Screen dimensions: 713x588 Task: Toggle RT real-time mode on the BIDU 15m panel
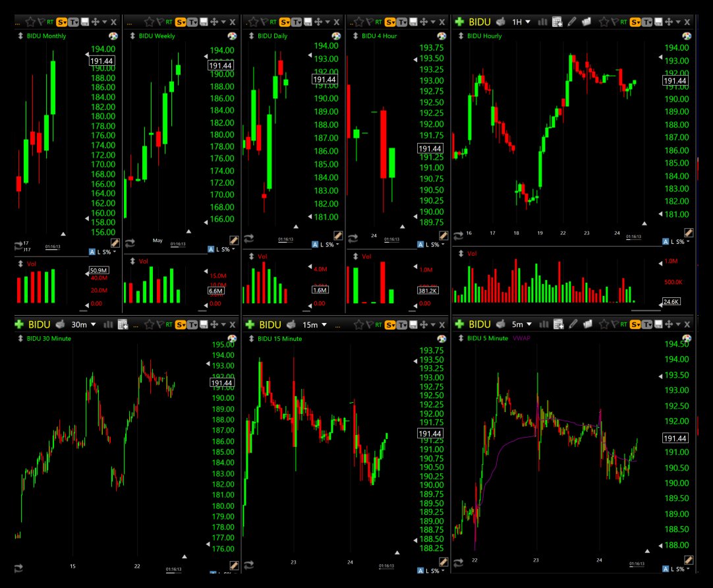pyautogui.click(x=379, y=324)
